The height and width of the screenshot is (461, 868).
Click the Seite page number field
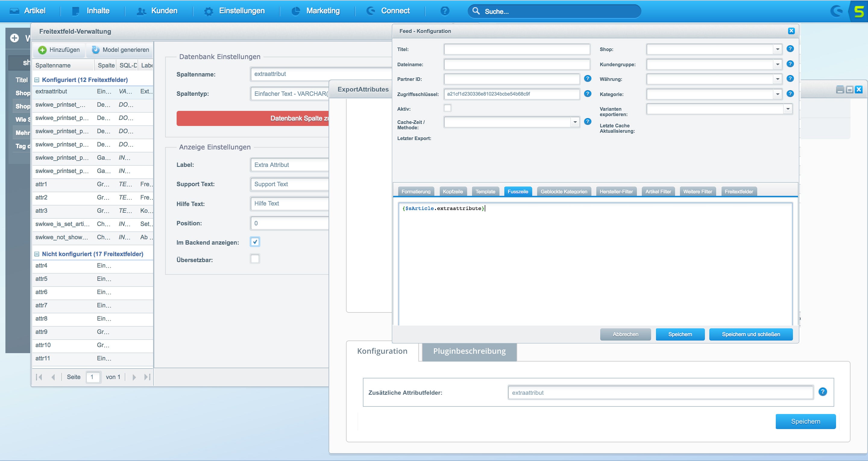point(93,377)
